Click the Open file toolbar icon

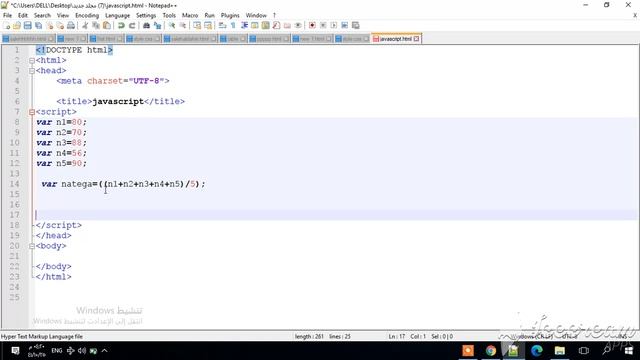(17, 25)
